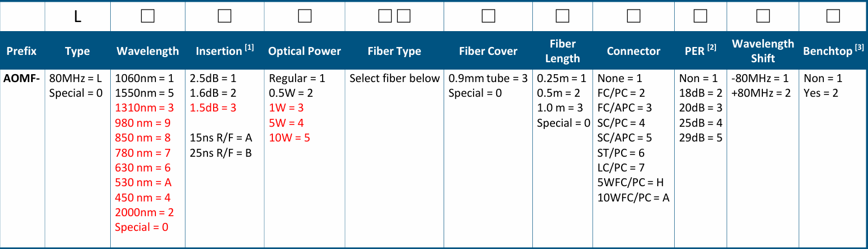Click footnote [1] next to Insertion
868x249 pixels.
point(249,48)
